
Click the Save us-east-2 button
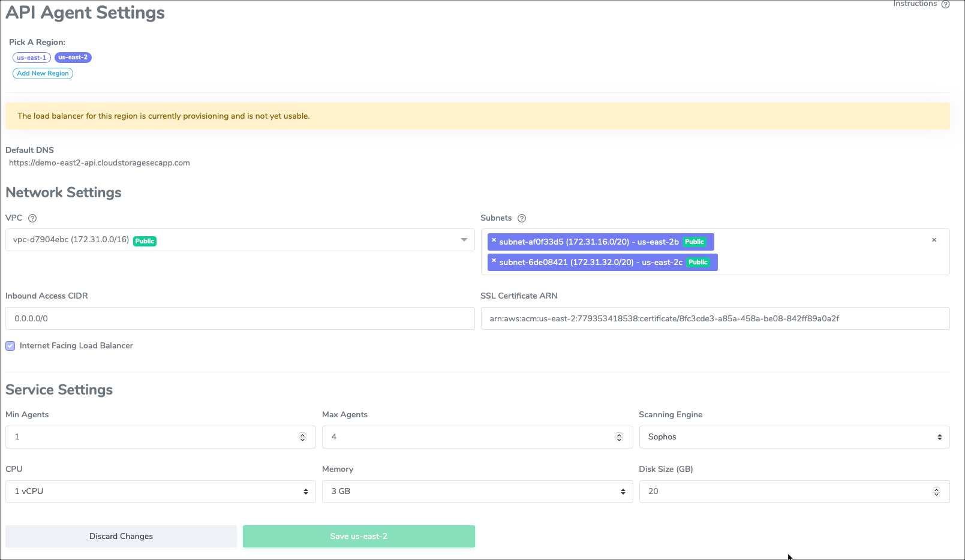(359, 536)
